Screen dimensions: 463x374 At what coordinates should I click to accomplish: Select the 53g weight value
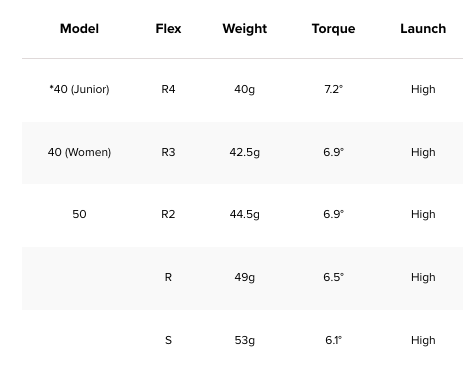coord(245,340)
